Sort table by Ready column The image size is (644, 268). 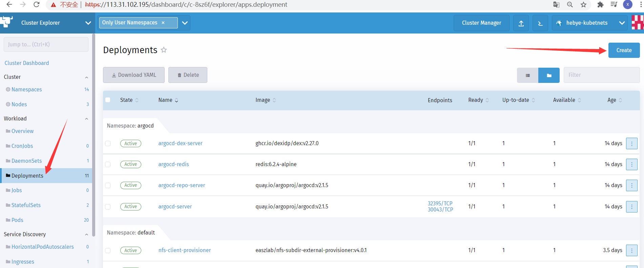coord(479,100)
